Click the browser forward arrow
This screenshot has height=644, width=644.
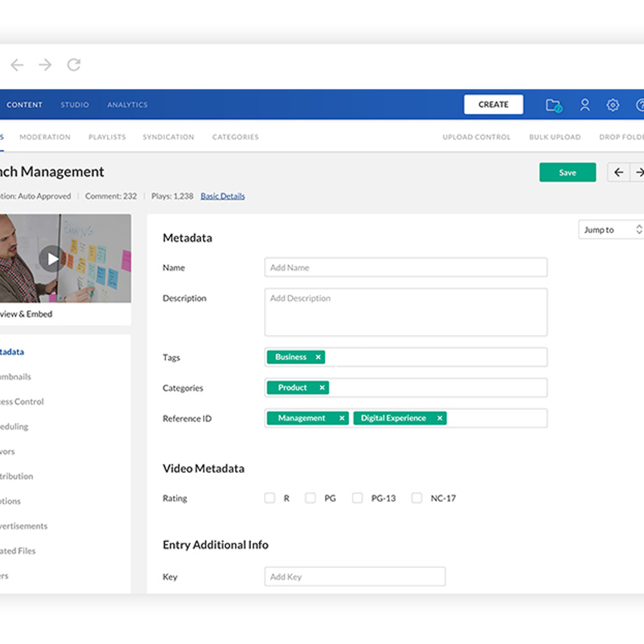point(46,65)
